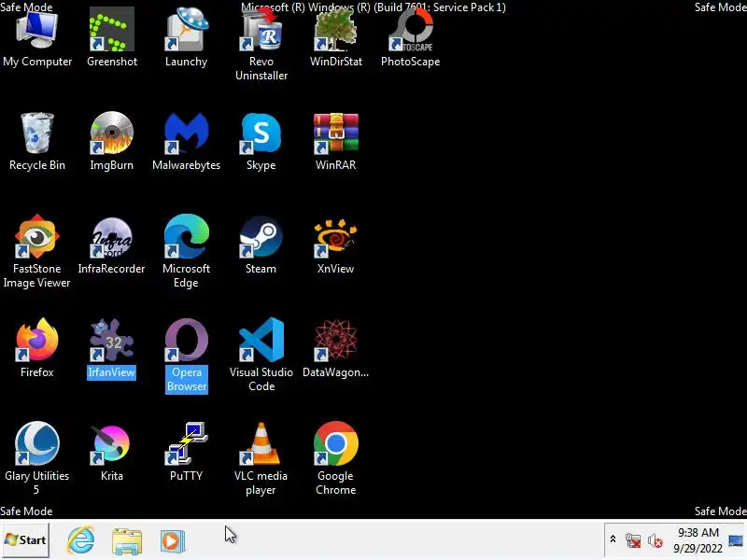Screen dimensions: 747x560
Task: Select the Recycle Bin icon
Action: tap(37, 133)
